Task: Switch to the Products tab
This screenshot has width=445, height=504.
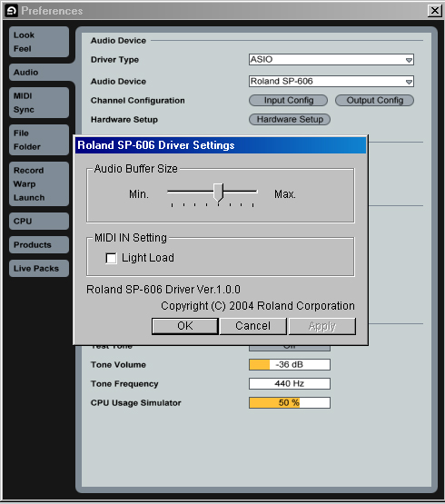Action: click(39, 245)
